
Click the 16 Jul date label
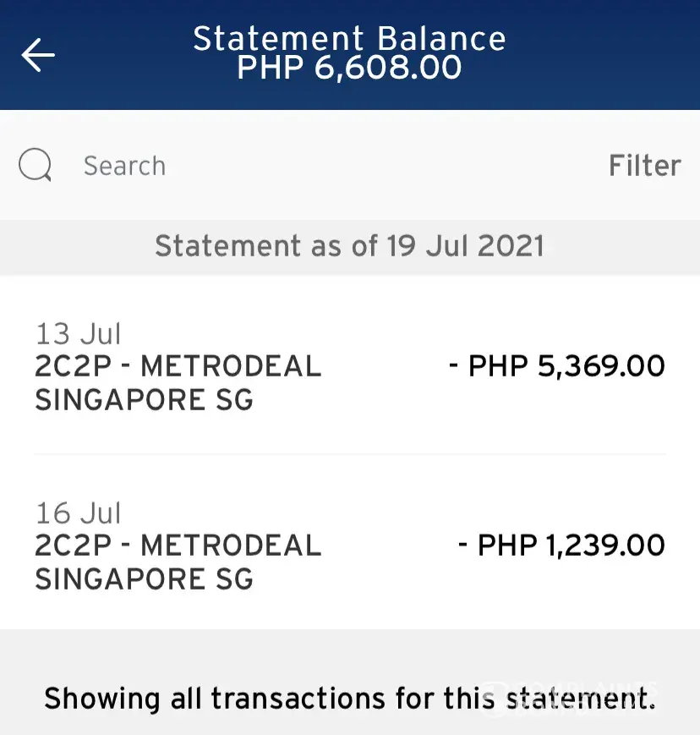[x=79, y=513]
